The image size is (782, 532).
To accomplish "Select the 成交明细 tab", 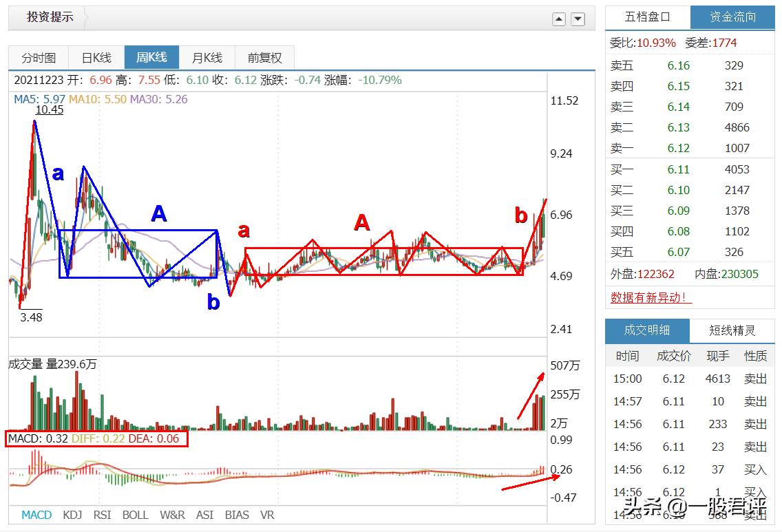I will pos(647,330).
